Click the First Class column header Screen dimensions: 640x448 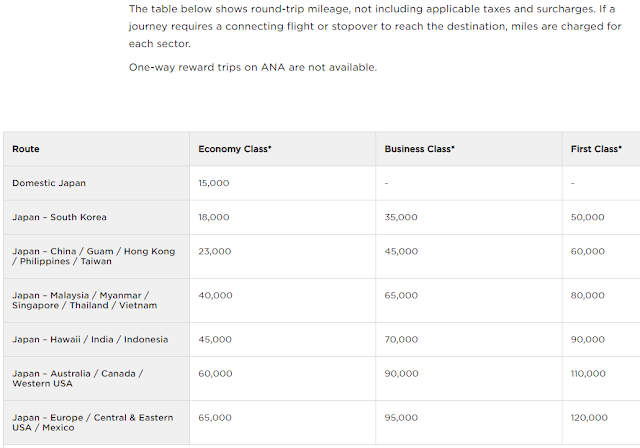coord(596,149)
